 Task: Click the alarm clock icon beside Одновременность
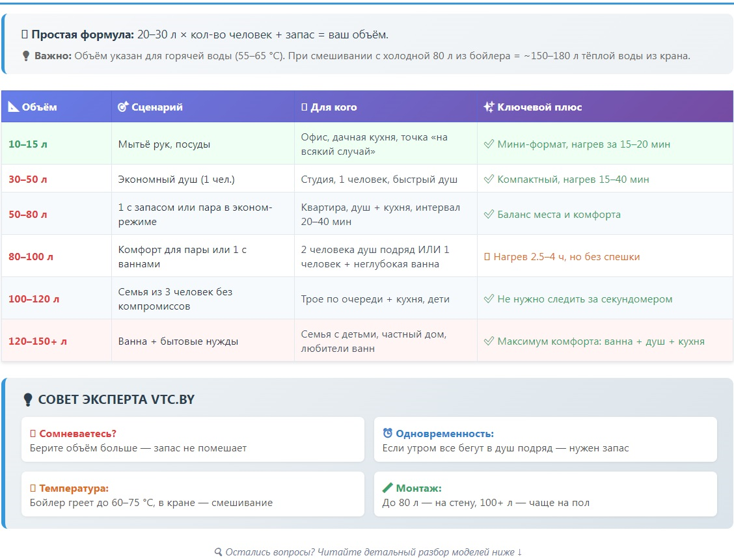pyautogui.click(x=388, y=433)
